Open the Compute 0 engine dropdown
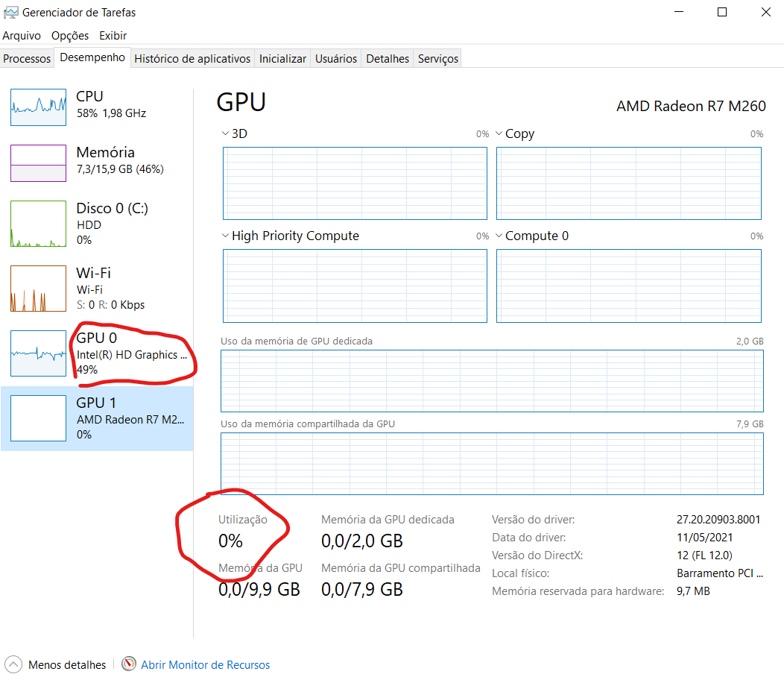This screenshot has width=784, height=680. pyautogui.click(x=499, y=236)
